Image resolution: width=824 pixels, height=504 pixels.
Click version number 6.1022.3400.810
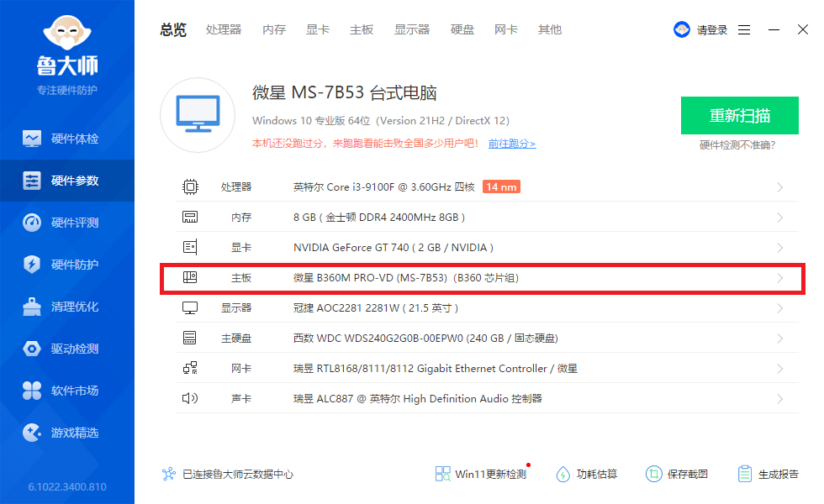click(67, 486)
